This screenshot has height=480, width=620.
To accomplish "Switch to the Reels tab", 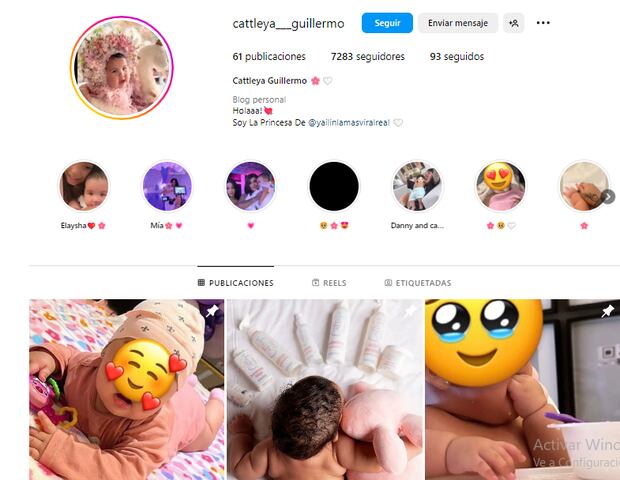I will click(x=329, y=283).
